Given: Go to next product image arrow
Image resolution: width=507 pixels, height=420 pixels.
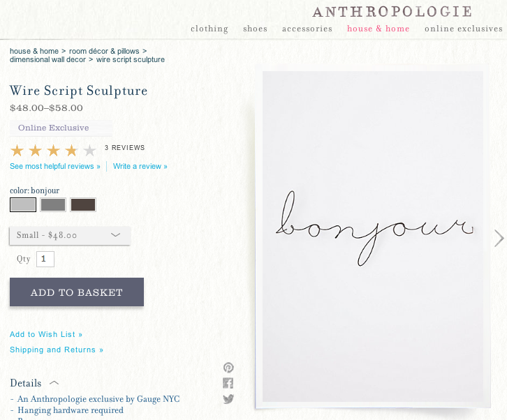Looking at the screenshot, I should click(x=499, y=239).
